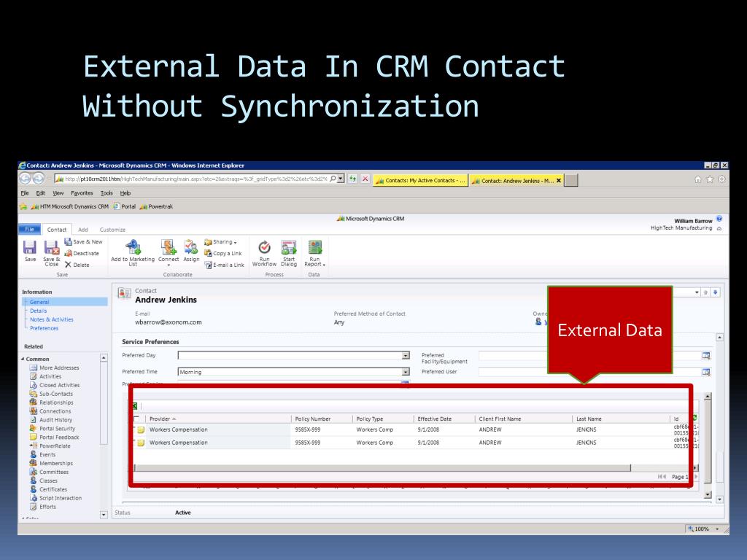747x560 pixels.
Task: Open HTM Microsoft Dynamics CRM favorite
Action: tap(69, 206)
